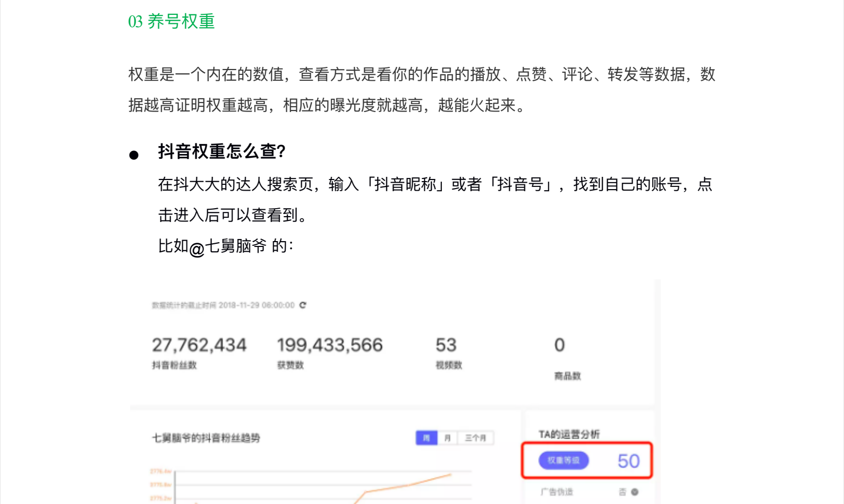Click the green 03 养号权重 heading

click(171, 21)
